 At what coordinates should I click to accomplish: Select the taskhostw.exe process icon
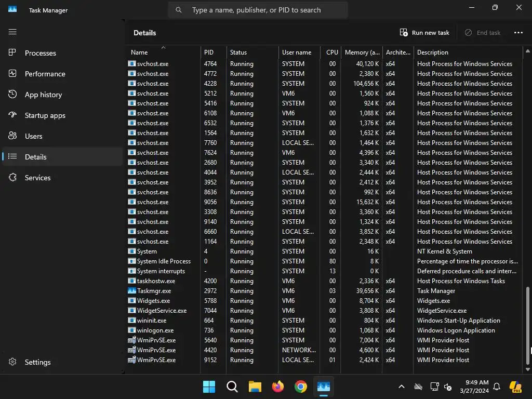tap(131, 281)
